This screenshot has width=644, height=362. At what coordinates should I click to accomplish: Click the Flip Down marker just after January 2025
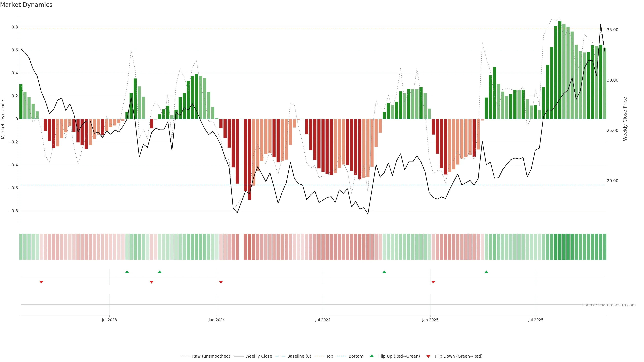(x=433, y=282)
